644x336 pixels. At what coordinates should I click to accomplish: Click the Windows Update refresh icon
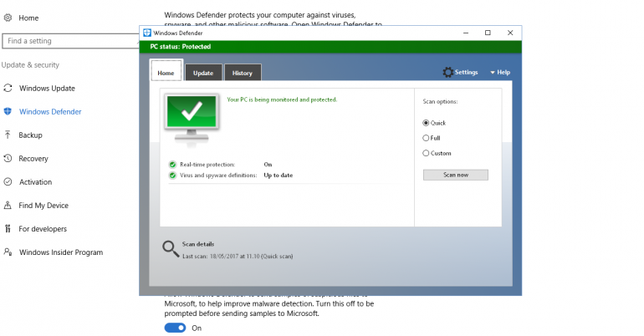(8, 88)
